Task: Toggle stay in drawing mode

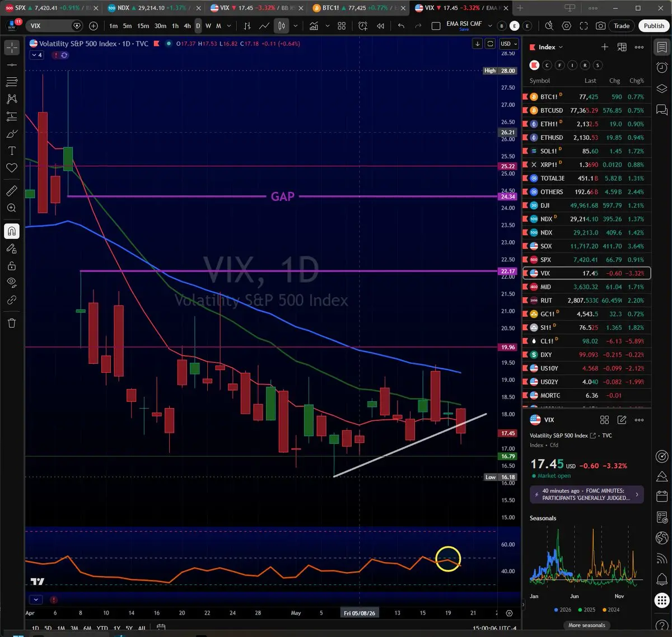Action: click(12, 249)
